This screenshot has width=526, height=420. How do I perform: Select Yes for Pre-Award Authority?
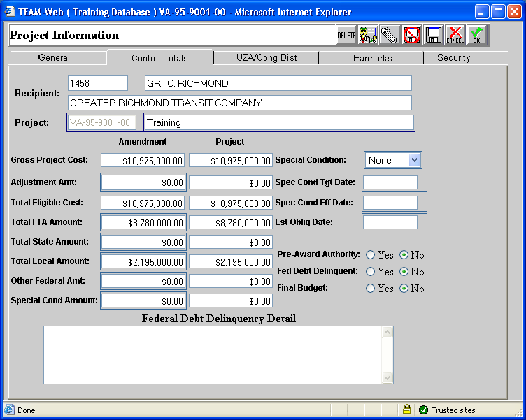(371, 255)
